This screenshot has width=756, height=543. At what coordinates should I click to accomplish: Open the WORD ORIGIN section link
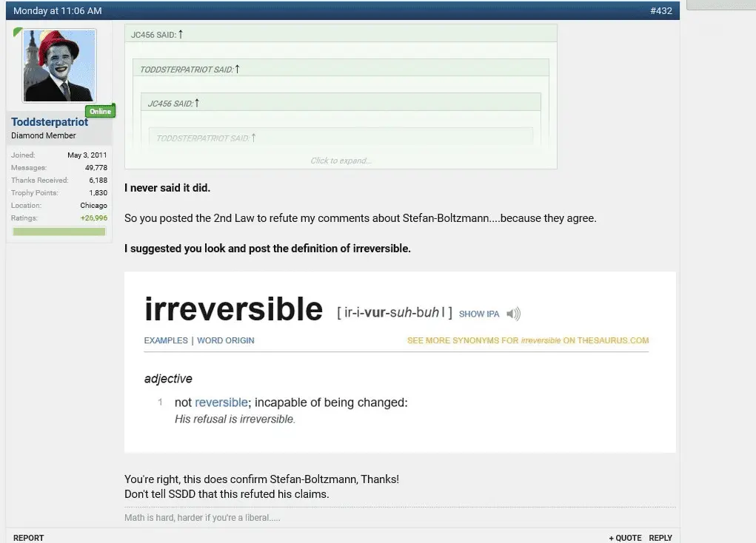tap(226, 340)
